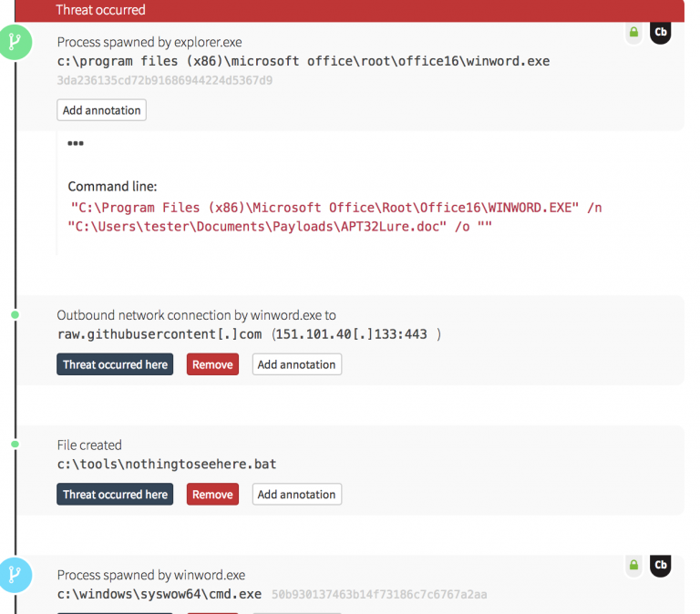Click the Cb badge on winword.exe entry
This screenshot has width=700, height=614.
point(661,32)
